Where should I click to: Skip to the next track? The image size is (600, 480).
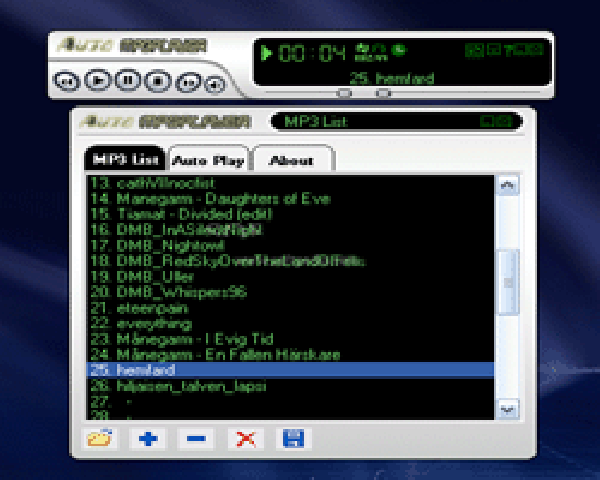[188, 82]
